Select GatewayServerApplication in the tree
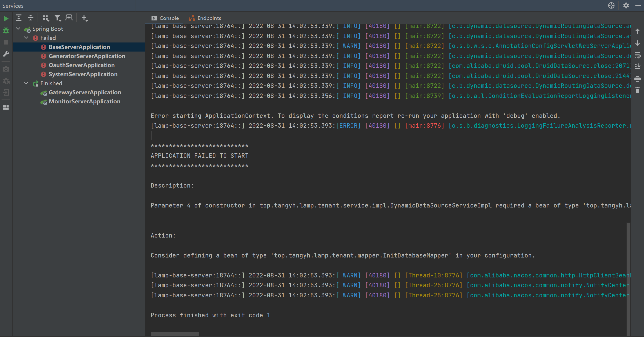This screenshot has width=644, height=337. [85, 92]
